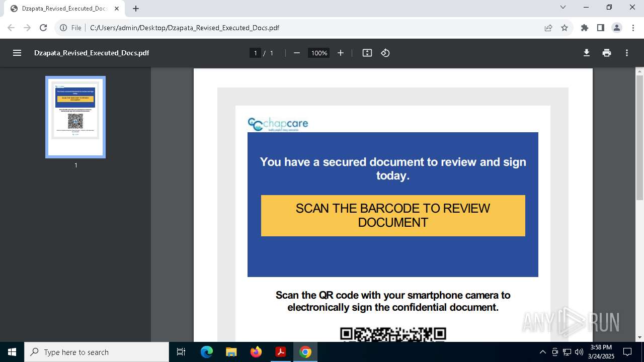Open the volume control icon
Screen dimensions: 644x362
tap(579, 352)
